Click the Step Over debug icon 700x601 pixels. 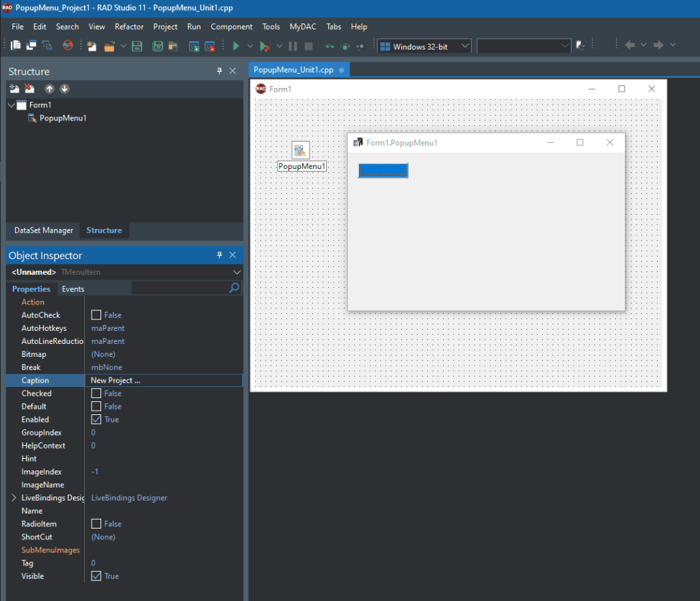tap(345, 46)
